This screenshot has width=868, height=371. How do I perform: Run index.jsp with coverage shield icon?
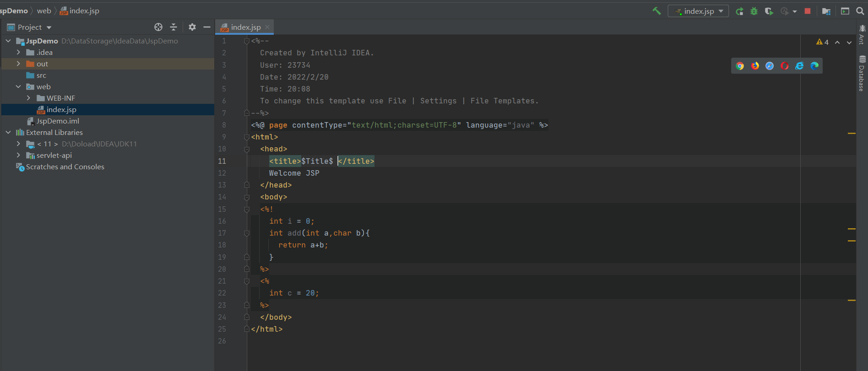tap(769, 11)
